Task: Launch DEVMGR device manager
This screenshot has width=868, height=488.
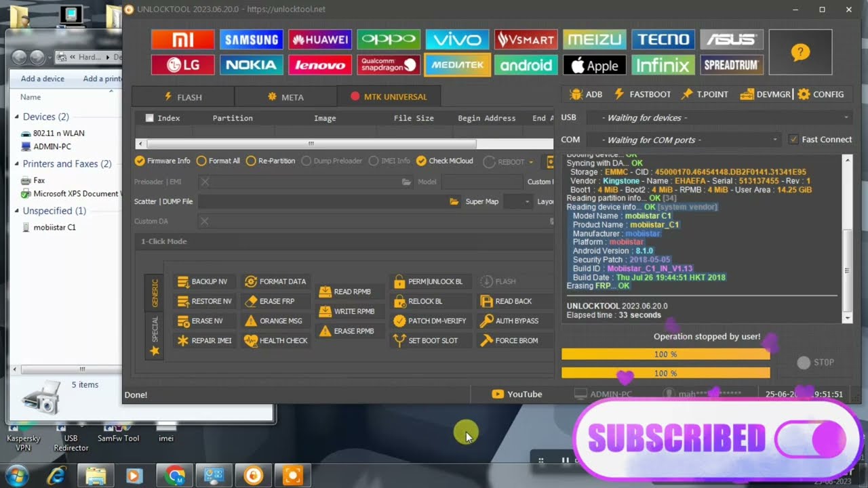Action: [x=765, y=94]
